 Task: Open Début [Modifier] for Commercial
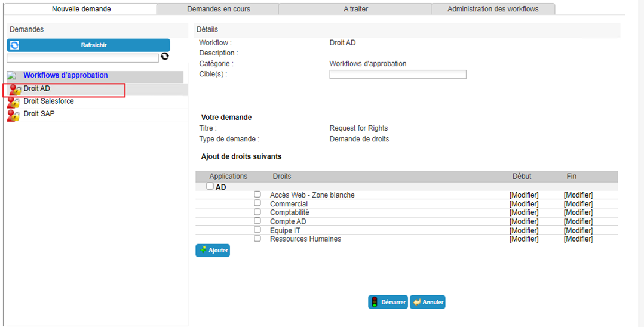pos(524,204)
